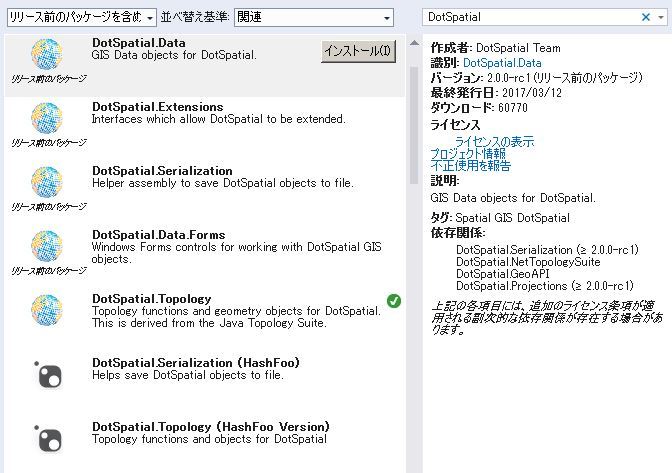
Task: Click 'Helper assembly to save DotSpatial objects' description
Action: [222, 183]
